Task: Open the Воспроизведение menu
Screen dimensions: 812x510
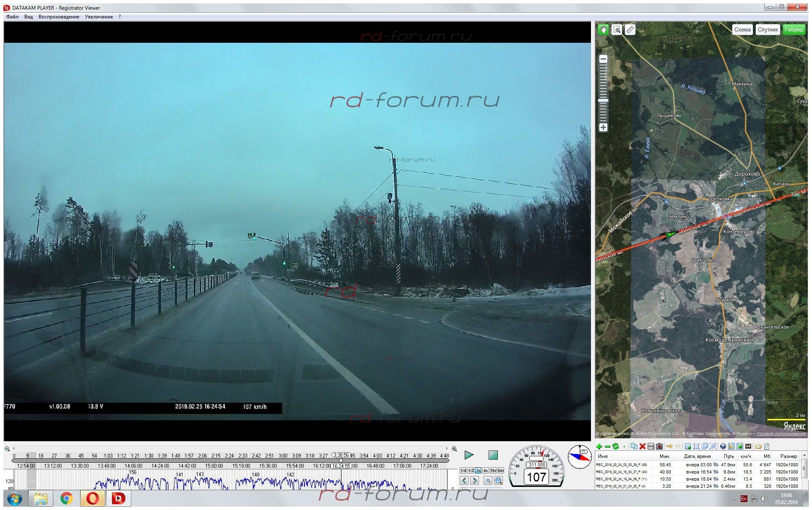Action: click(x=59, y=17)
